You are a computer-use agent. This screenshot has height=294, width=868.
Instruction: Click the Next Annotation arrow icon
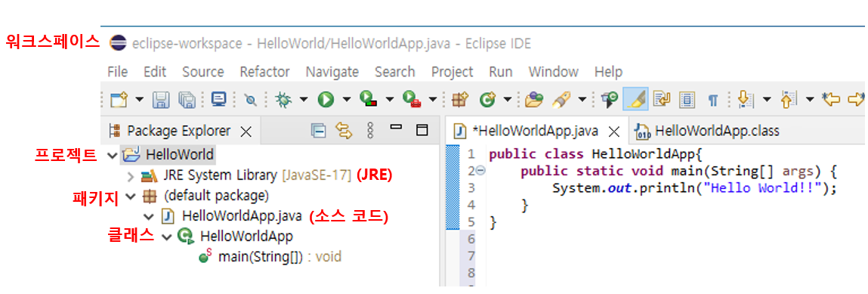[746, 100]
